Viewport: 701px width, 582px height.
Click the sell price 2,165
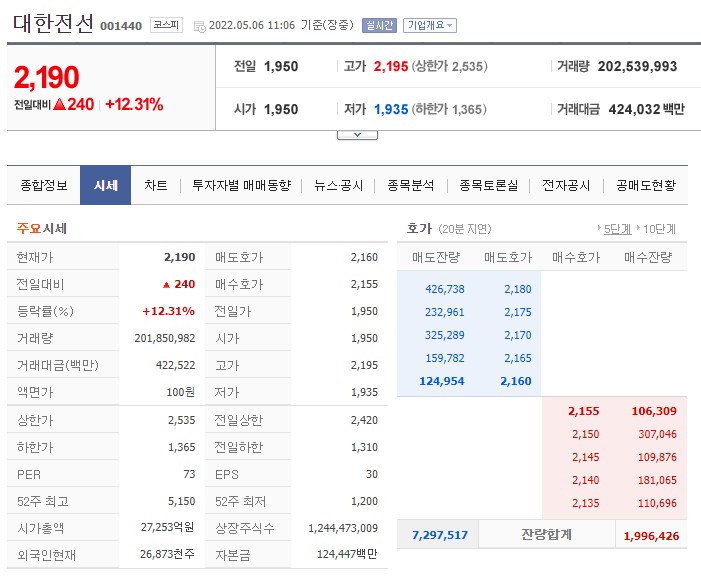518,358
